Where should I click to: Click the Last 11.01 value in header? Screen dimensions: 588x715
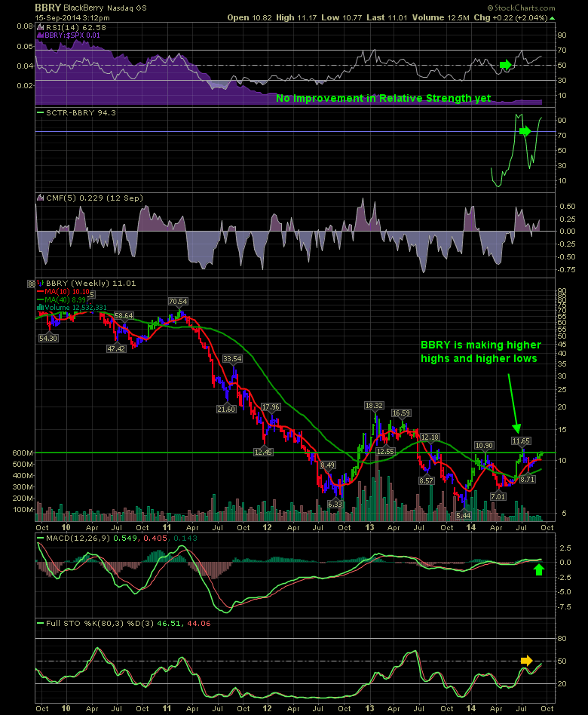tap(387, 18)
